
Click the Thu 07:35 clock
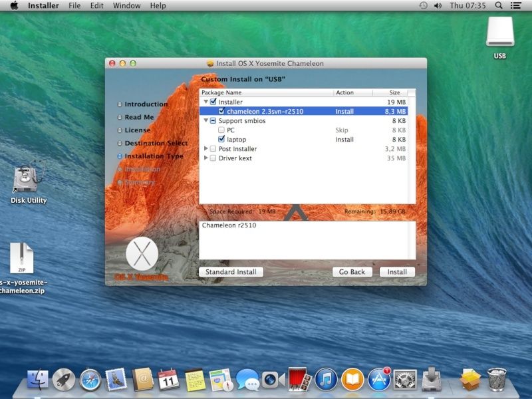pyautogui.click(x=467, y=5)
